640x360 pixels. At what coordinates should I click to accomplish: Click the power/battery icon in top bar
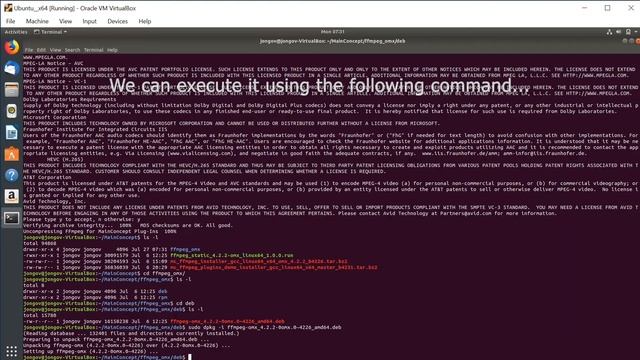pos(628,32)
